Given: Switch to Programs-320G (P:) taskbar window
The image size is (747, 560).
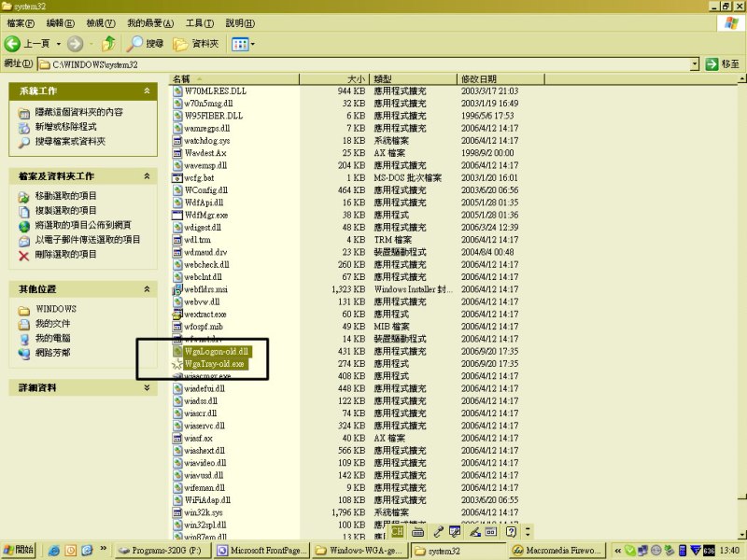Looking at the screenshot, I should tap(164, 551).
